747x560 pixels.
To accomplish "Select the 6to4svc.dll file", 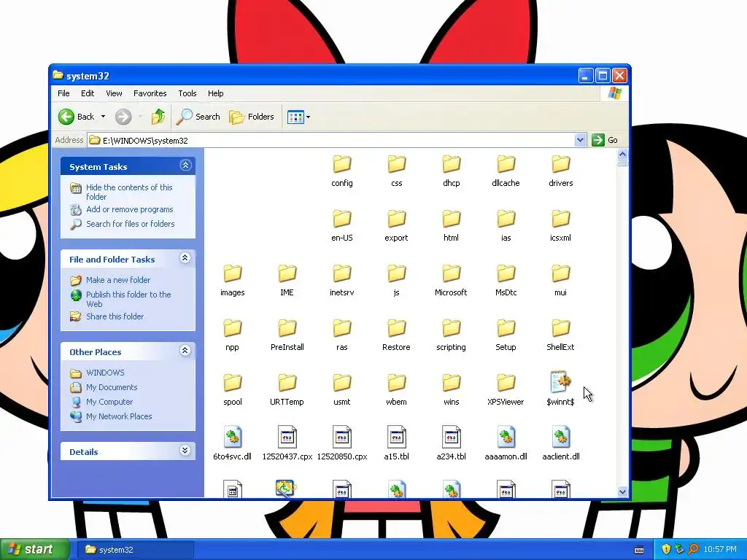I will [x=233, y=443].
